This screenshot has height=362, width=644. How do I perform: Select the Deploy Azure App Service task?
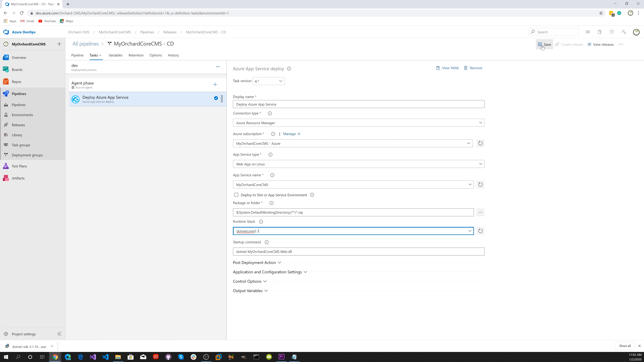148,99
